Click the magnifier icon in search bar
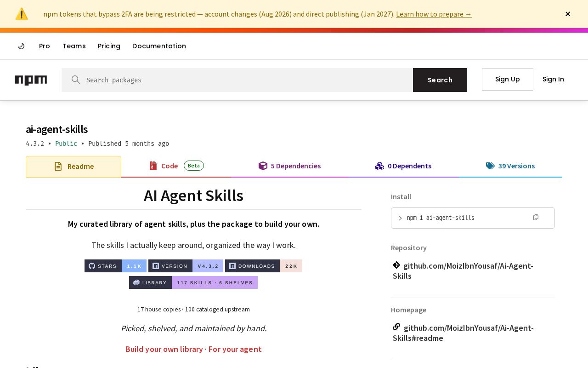 point(76,80)
